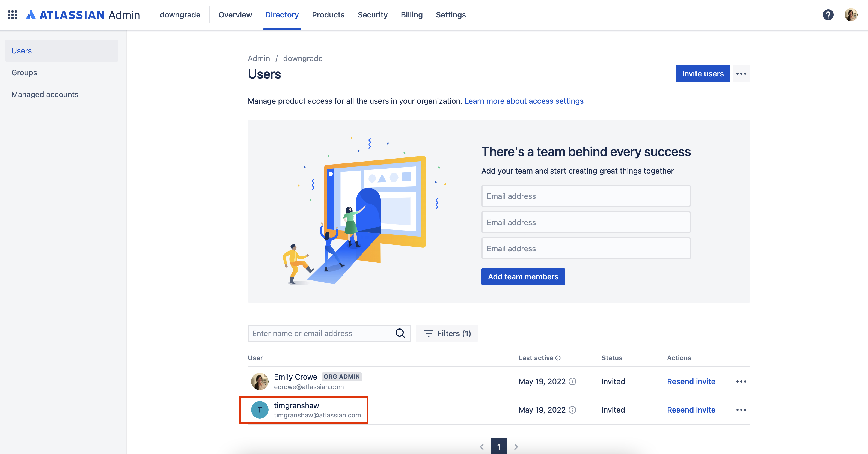Open the Billing tab
The image size is (868, 454).
pos(411,15)
